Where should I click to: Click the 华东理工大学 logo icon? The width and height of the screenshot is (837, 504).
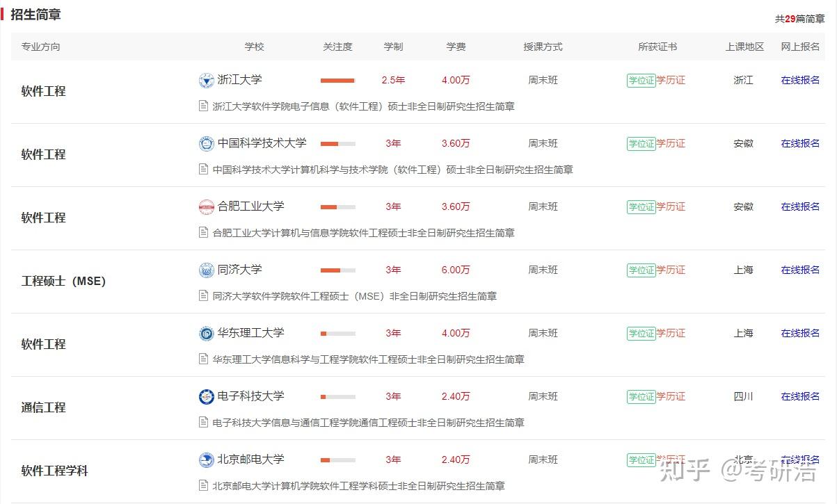pos(207,334)
